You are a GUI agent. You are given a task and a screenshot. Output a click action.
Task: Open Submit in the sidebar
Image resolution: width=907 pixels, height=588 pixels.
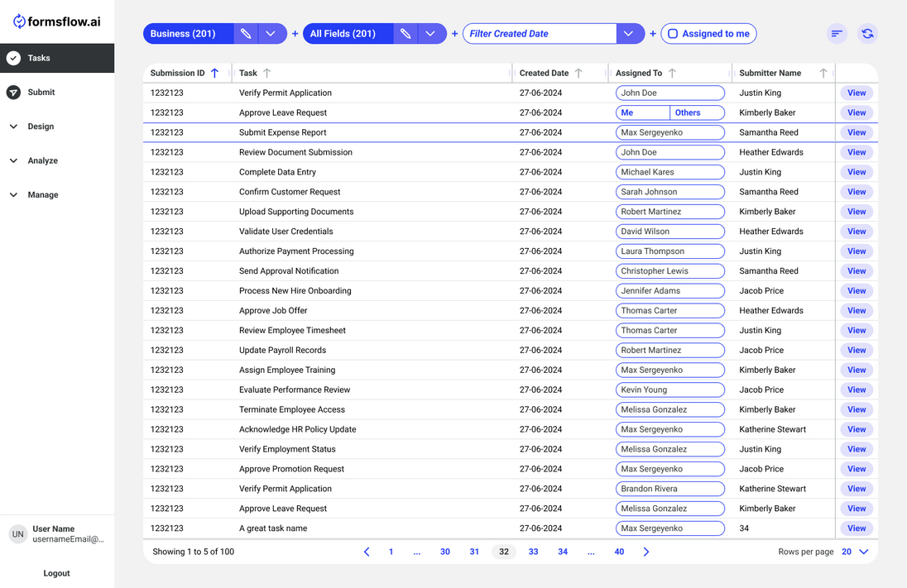[x=57, y=93]
